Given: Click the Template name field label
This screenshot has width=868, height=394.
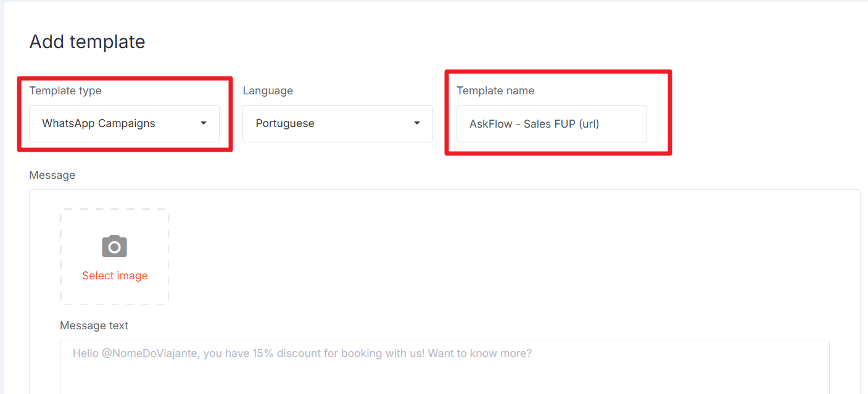Looking at the screenshot, I should click(495, 91).
